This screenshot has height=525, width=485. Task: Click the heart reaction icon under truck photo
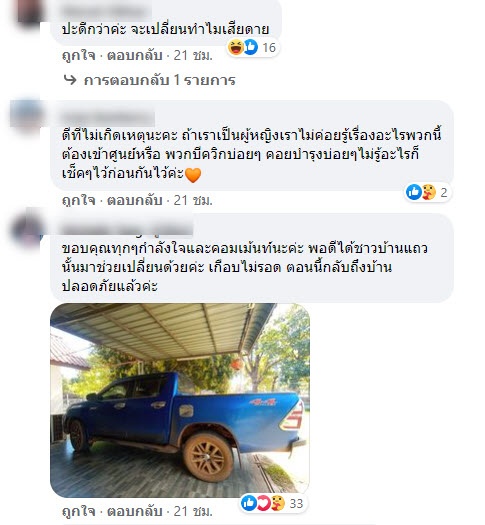tap(264, 503)
